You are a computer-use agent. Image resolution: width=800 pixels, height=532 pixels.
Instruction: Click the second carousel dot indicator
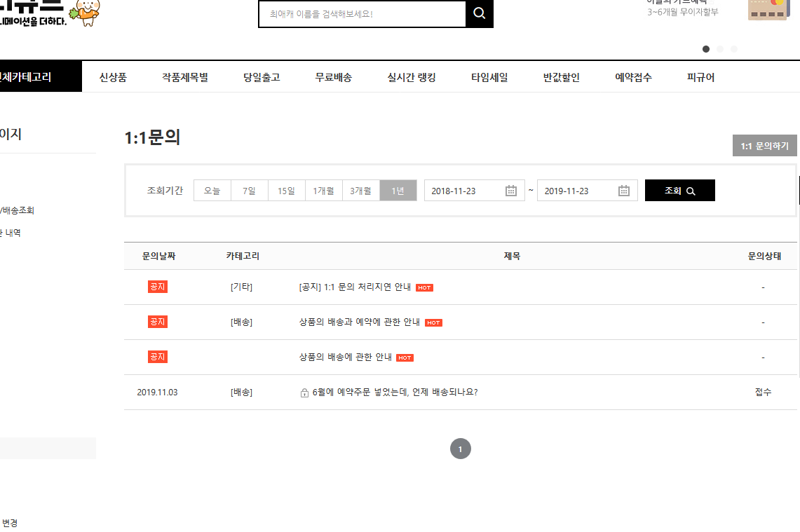720,49
